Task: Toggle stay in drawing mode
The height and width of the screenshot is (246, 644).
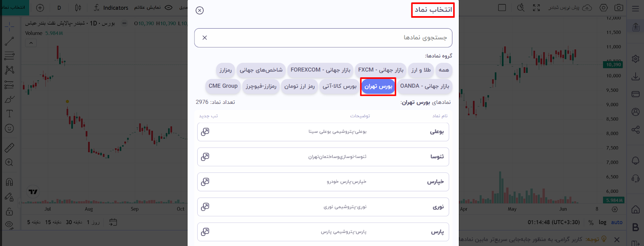Action: pos(9,197)
